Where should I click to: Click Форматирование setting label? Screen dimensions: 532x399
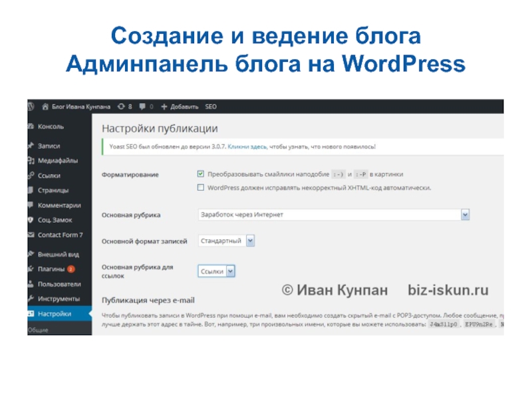(130, 175)
